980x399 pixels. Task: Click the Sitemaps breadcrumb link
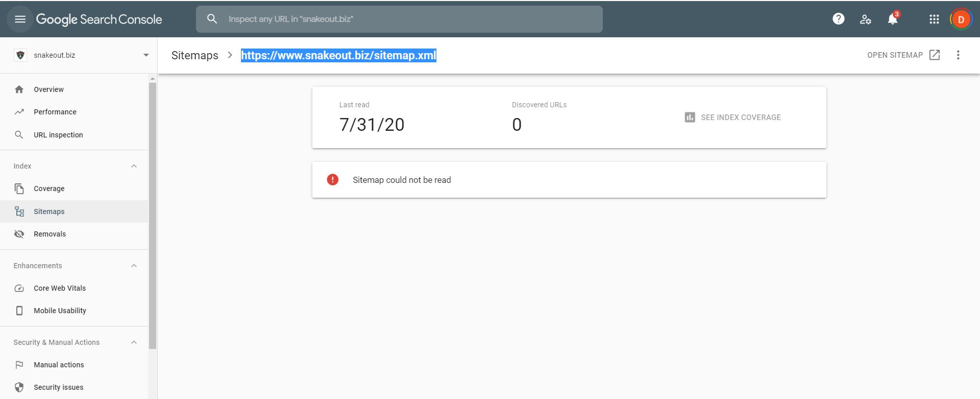click(195, 55)
